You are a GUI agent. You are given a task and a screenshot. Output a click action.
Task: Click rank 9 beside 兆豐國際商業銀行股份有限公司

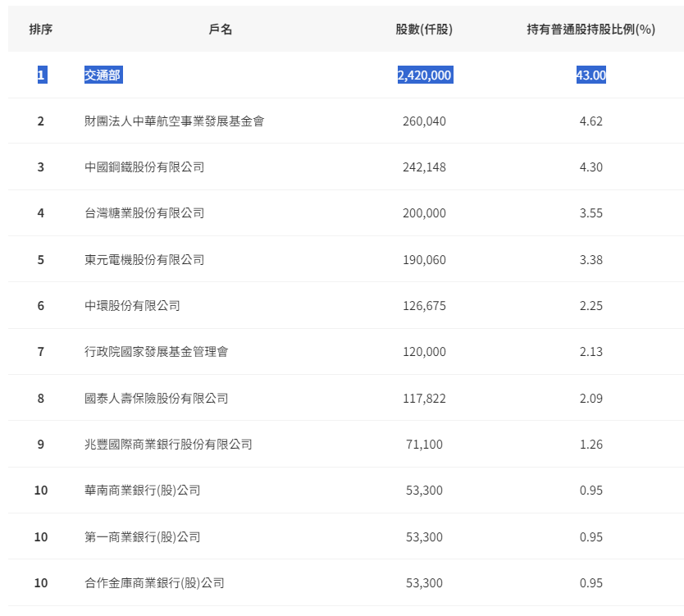pos(40,444)
